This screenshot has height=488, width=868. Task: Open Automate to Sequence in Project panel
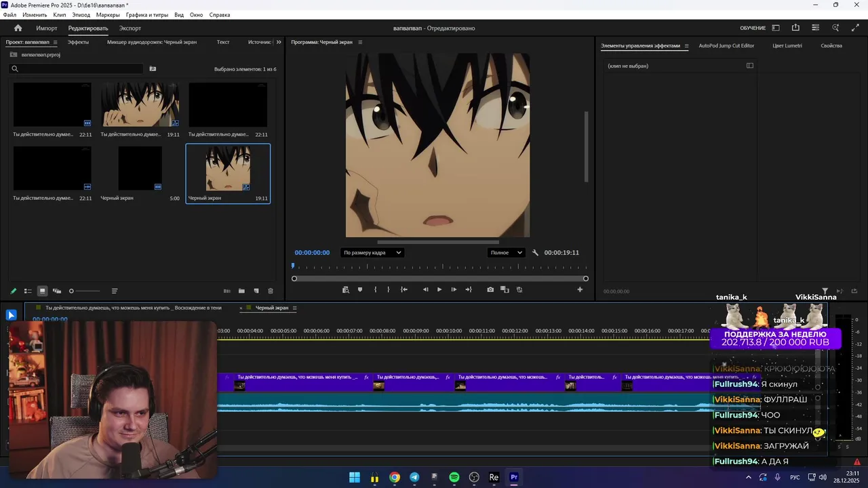[x=227, y=291]
